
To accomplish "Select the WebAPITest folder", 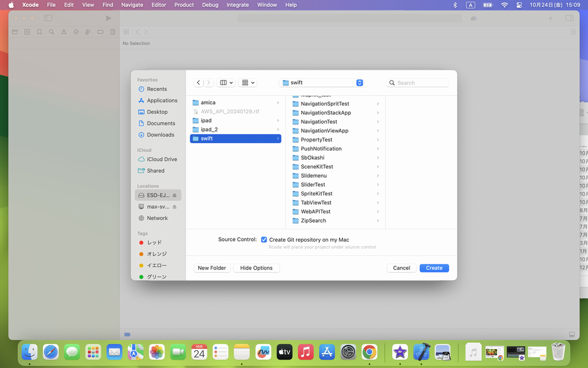I will coord(315,212).
